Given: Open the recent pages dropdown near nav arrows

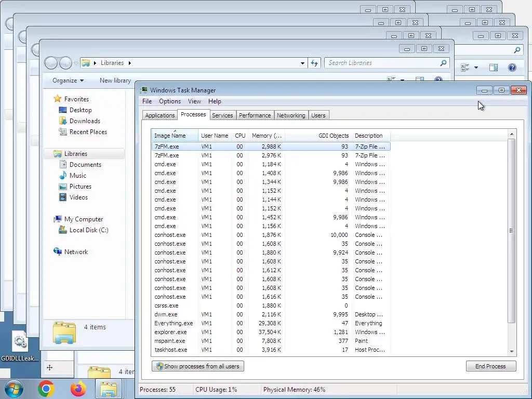Looking at the screenshot, I should pos(76,63).
